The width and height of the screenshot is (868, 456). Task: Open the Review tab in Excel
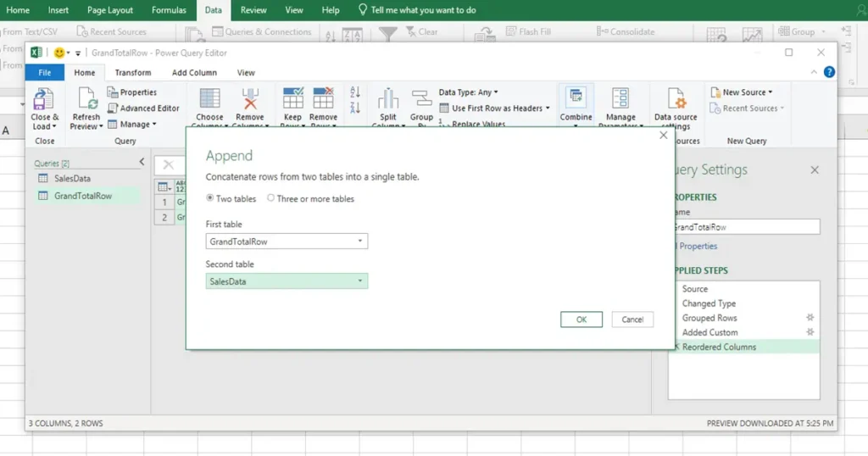click(253, 10)
